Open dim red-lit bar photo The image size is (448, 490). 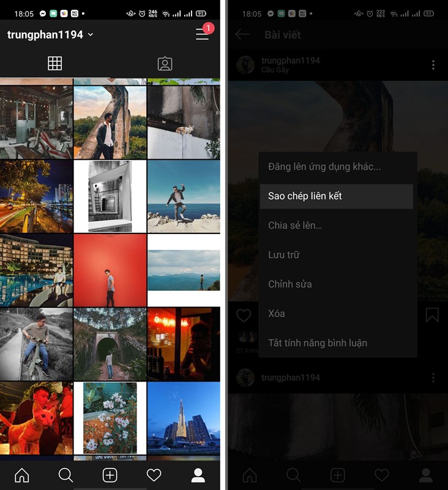tap(184, 344)
